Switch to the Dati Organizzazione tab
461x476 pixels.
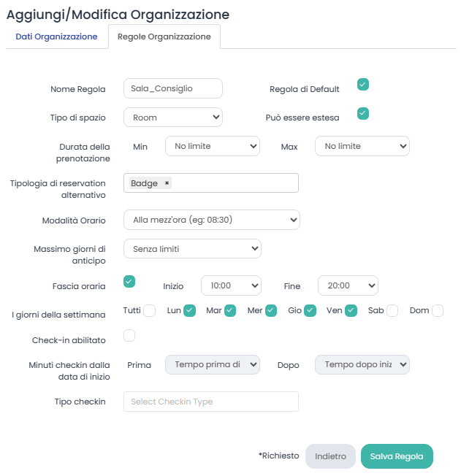pos(56,37)
